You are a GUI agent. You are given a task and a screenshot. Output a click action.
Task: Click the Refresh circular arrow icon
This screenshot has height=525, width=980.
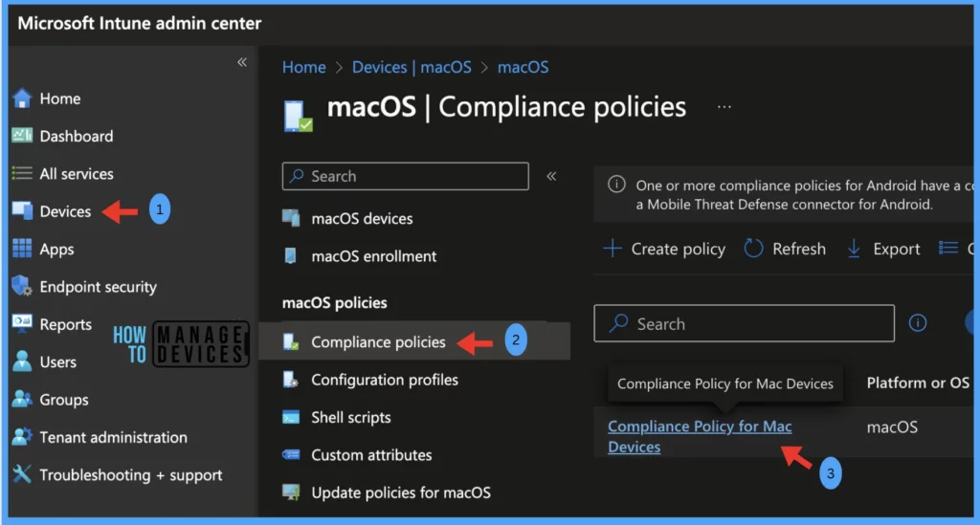tap(753, 249)
